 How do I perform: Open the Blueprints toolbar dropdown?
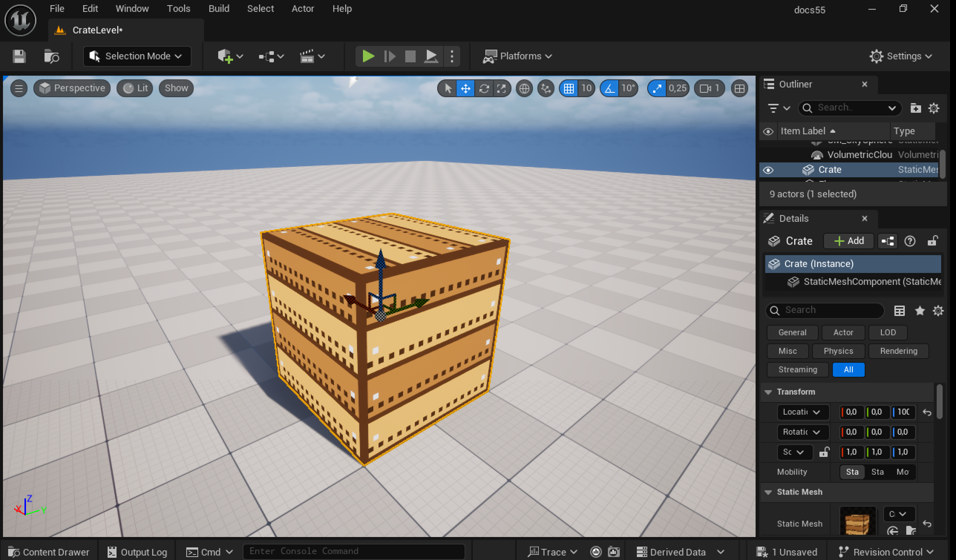click(x=272, y=56)
